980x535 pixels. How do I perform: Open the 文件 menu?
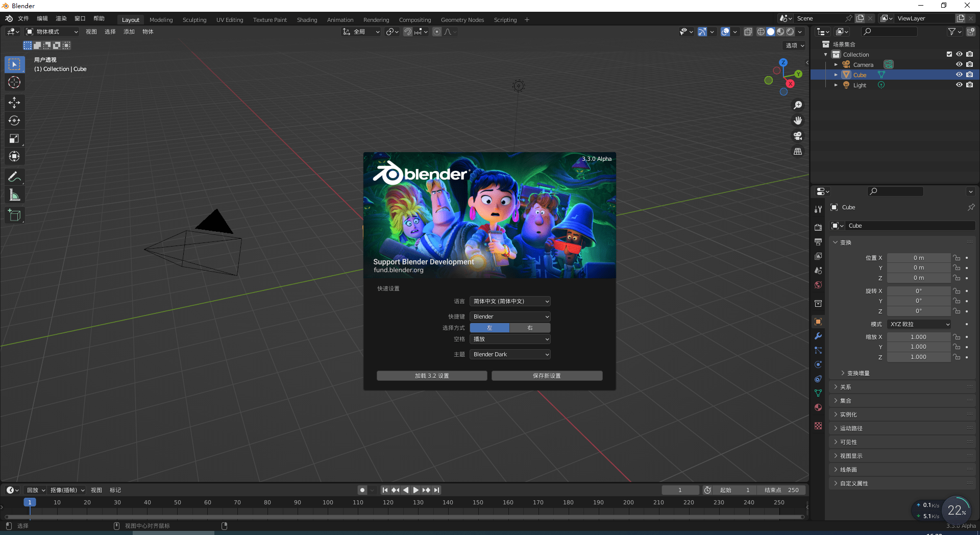23,18
